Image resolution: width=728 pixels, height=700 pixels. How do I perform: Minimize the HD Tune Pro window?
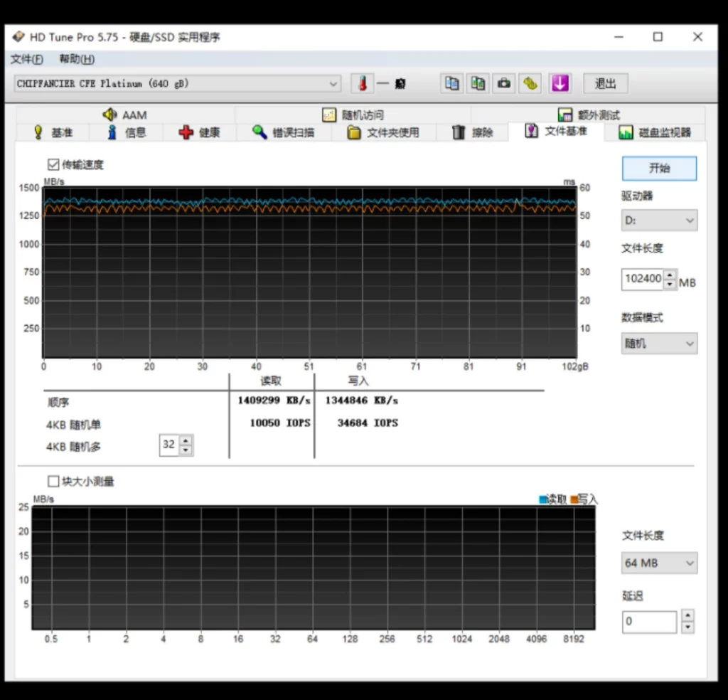619,37
